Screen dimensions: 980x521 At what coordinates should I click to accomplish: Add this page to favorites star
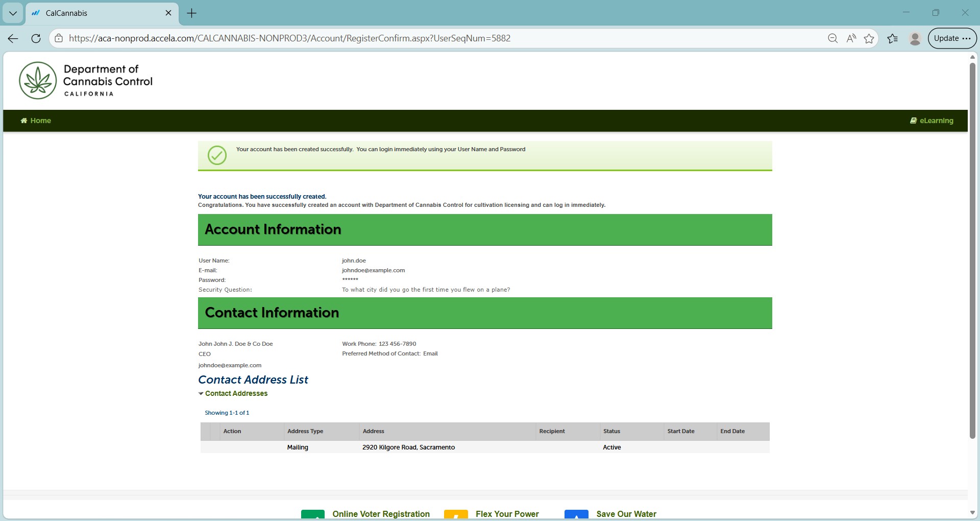tap(869, 38)
